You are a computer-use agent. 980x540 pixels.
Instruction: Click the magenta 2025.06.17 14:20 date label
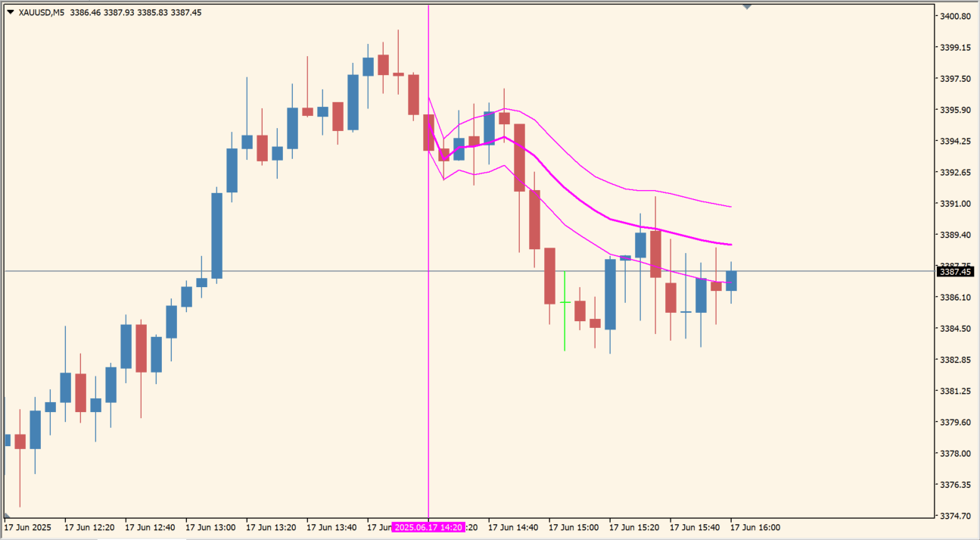(x=428, y=527)
